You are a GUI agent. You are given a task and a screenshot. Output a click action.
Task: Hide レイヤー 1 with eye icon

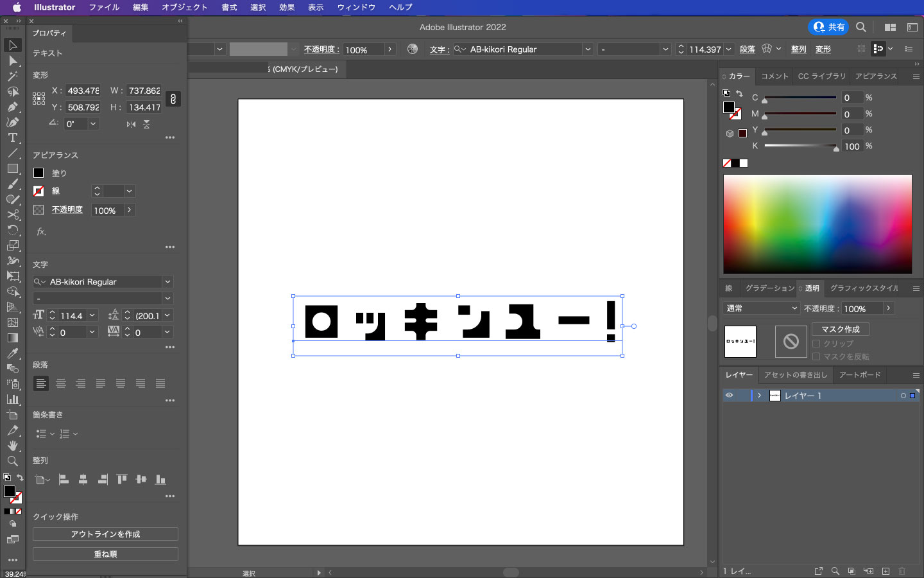729,396
